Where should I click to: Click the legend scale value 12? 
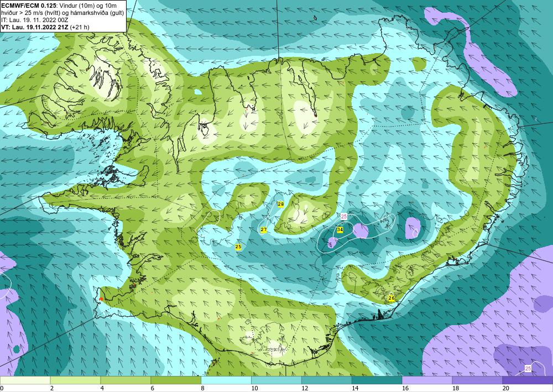(x=305, y=388)
